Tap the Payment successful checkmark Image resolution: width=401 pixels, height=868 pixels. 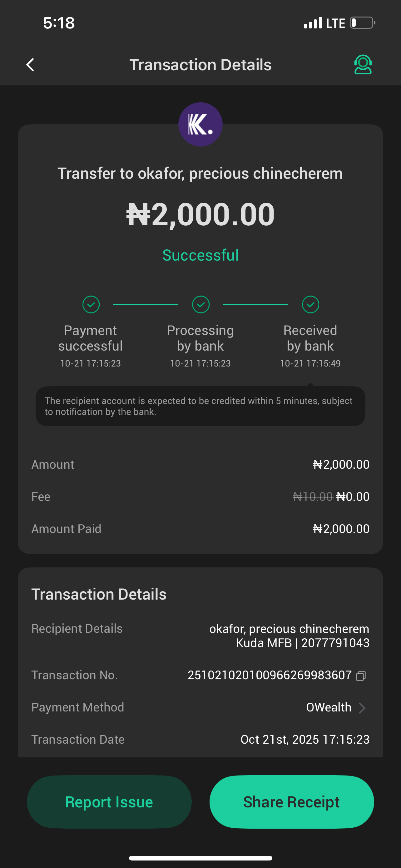point(91,305)
